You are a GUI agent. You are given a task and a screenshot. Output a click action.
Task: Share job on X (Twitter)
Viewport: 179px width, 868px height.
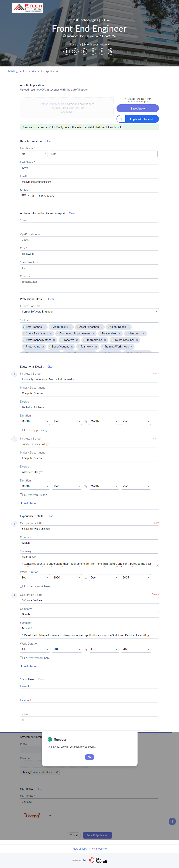click(75, 52)
